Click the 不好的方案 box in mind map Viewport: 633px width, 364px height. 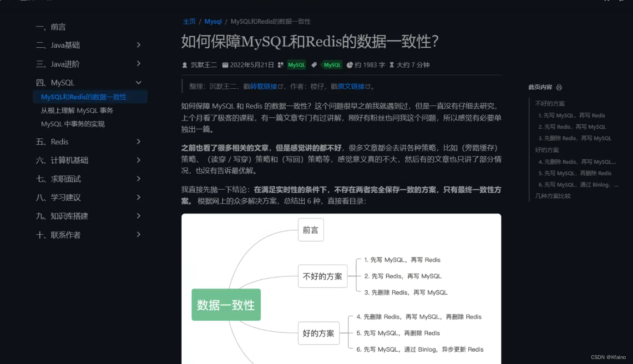[323, 276]
